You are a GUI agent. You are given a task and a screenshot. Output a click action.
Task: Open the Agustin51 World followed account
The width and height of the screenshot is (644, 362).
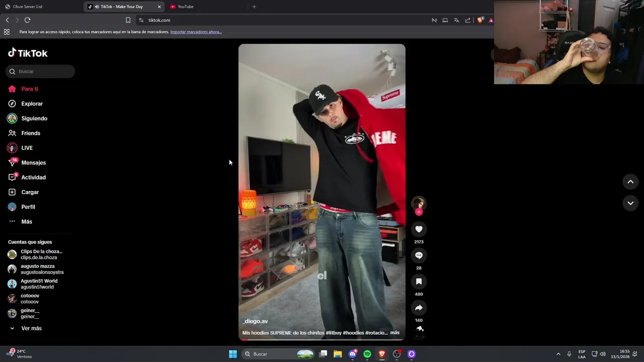[33, 284]
